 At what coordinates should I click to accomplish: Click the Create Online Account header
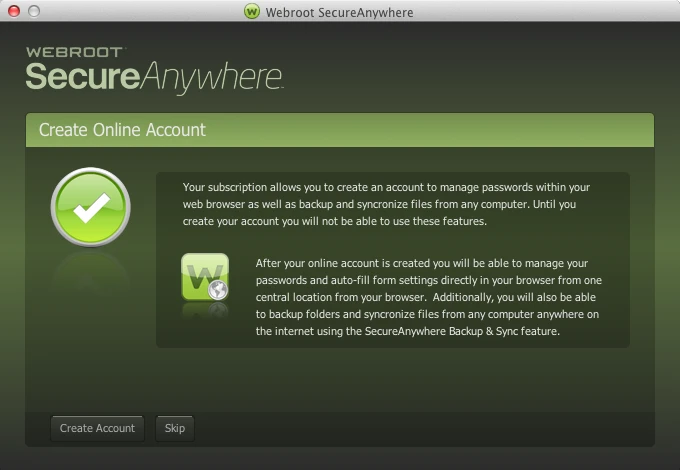pos(122,130)
